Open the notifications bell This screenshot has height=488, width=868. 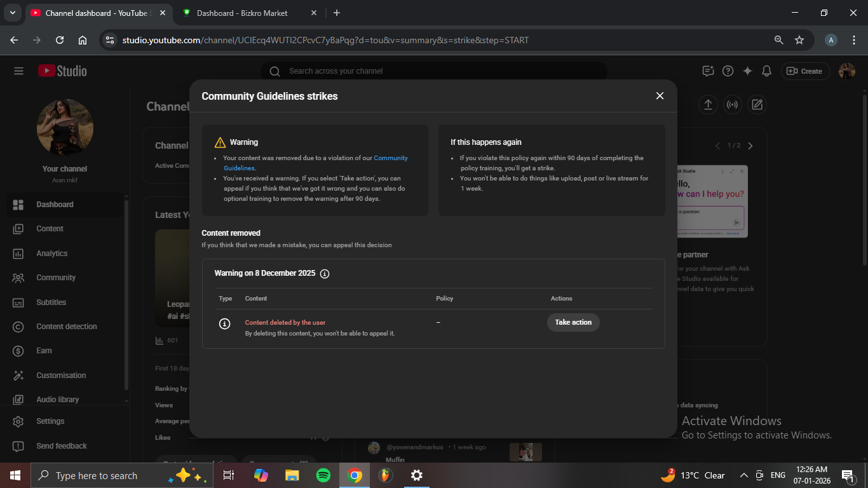pyautogui.click(x=767, y=71)
